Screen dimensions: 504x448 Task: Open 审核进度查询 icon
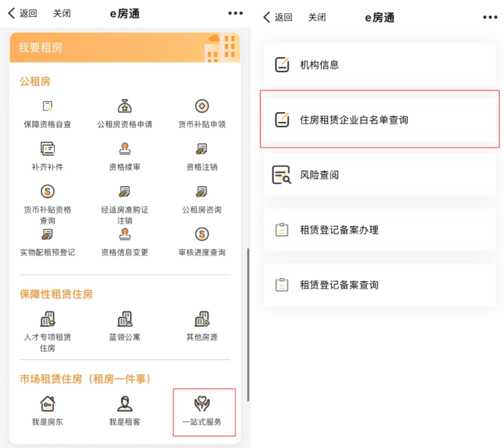[202, 234]
